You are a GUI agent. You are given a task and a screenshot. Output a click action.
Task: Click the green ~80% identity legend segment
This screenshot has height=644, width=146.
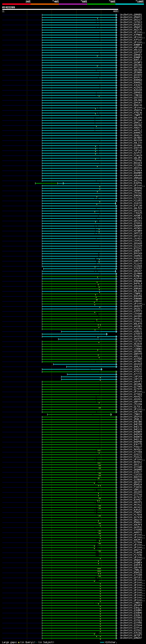tap(101, 4)
